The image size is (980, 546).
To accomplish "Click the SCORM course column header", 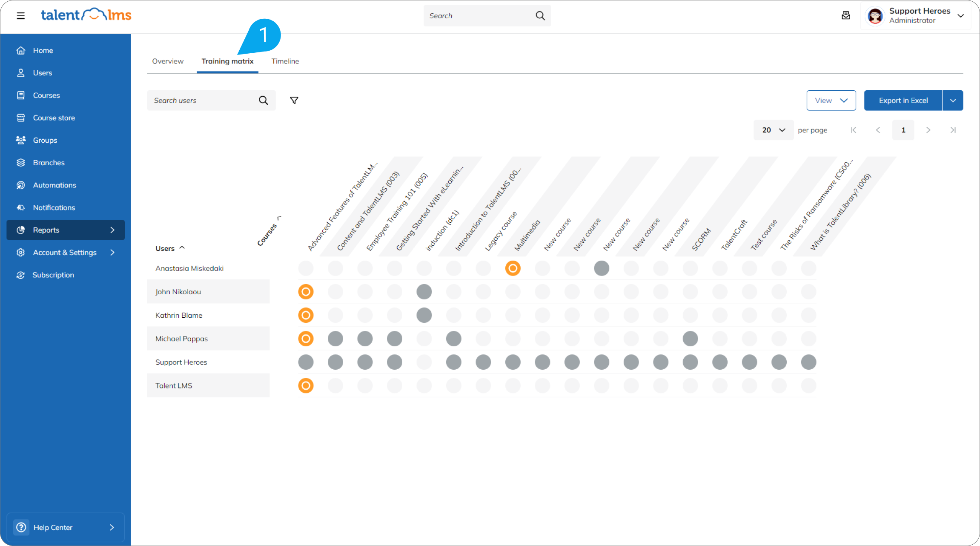I will 701,240.
